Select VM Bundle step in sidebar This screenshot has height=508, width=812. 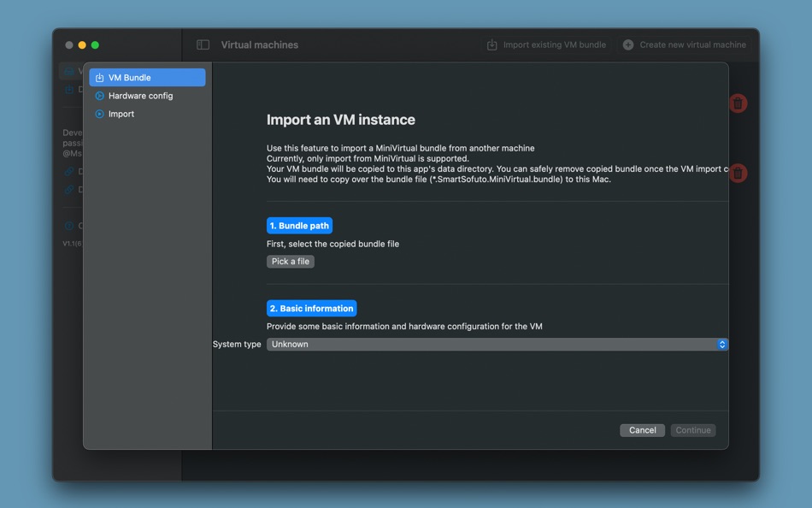tap(147, 77)
